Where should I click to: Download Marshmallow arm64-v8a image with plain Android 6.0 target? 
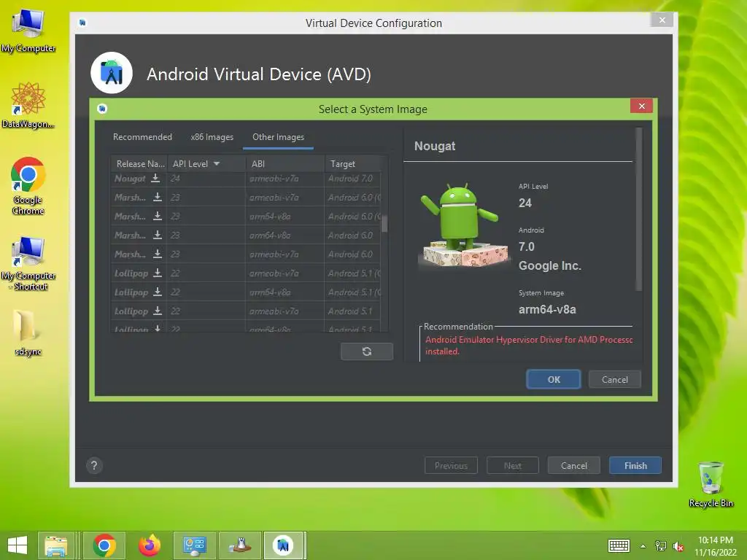158,236
